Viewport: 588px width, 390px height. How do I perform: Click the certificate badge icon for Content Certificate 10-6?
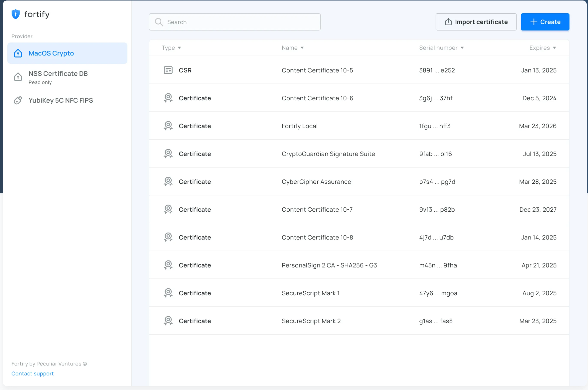pyautogui.click(x=168, y=98)
